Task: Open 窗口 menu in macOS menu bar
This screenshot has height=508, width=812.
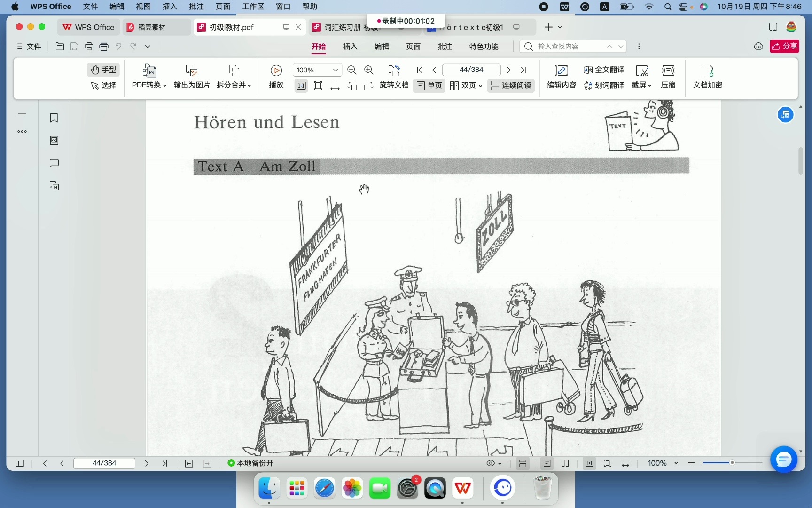Action: pos(283,7)
